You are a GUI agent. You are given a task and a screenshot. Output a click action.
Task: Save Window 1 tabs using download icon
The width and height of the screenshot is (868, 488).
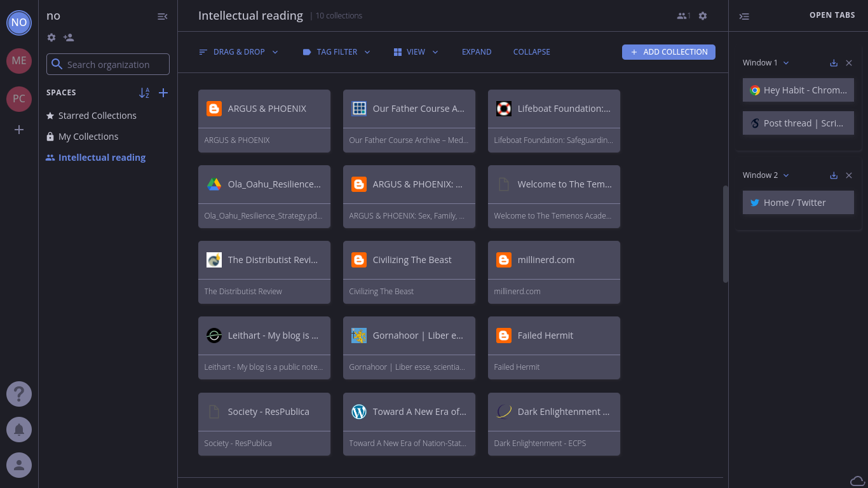[834, 63]
